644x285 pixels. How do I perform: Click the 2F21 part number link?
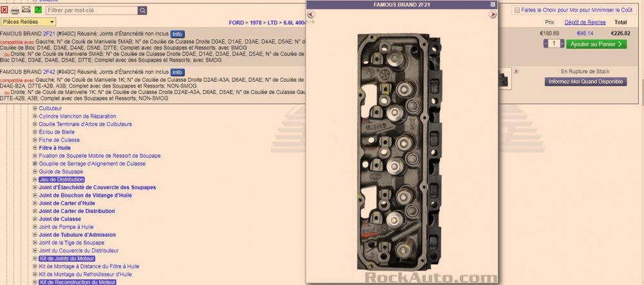pyautogui.click(x=49, y=33)
